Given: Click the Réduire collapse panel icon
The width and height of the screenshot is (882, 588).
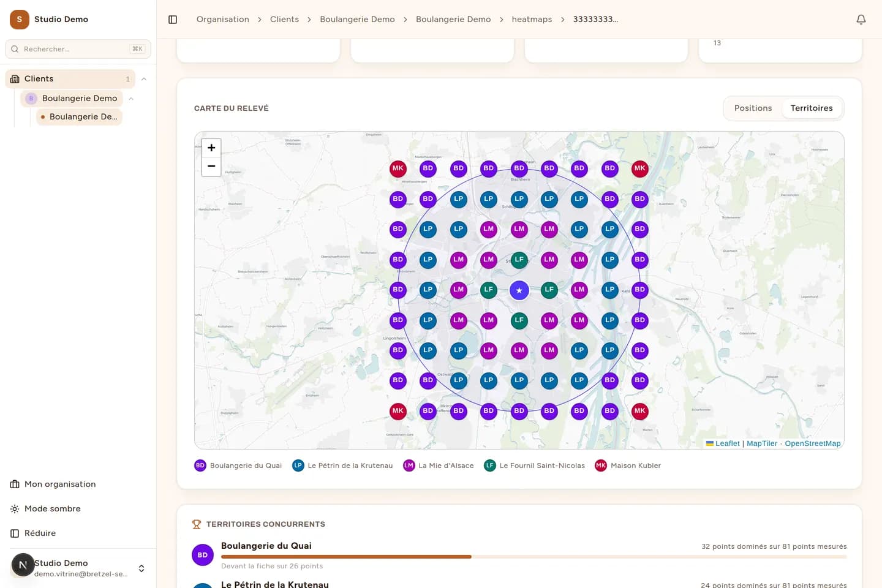Looking at the screenshot, I should [15, 533].
